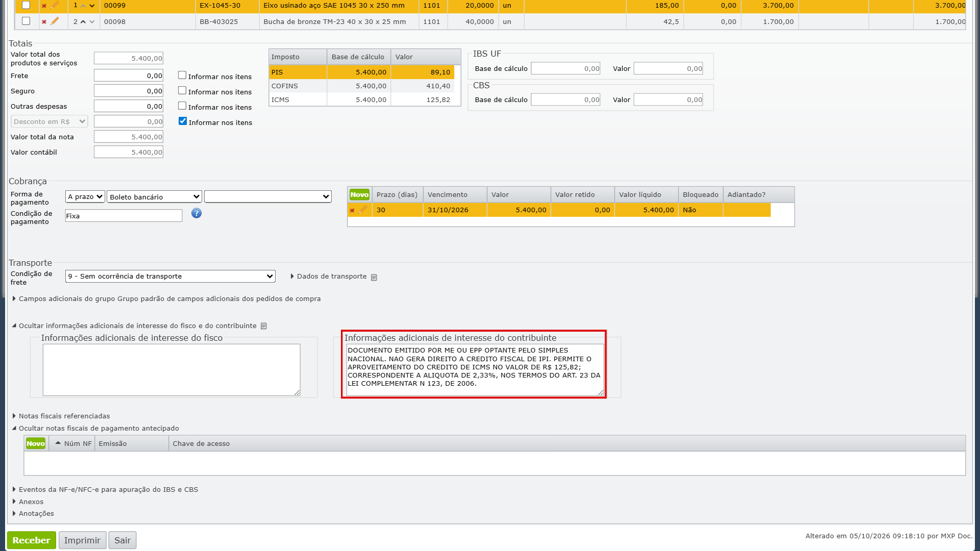Remove the 30-day installment with red X

352,210
